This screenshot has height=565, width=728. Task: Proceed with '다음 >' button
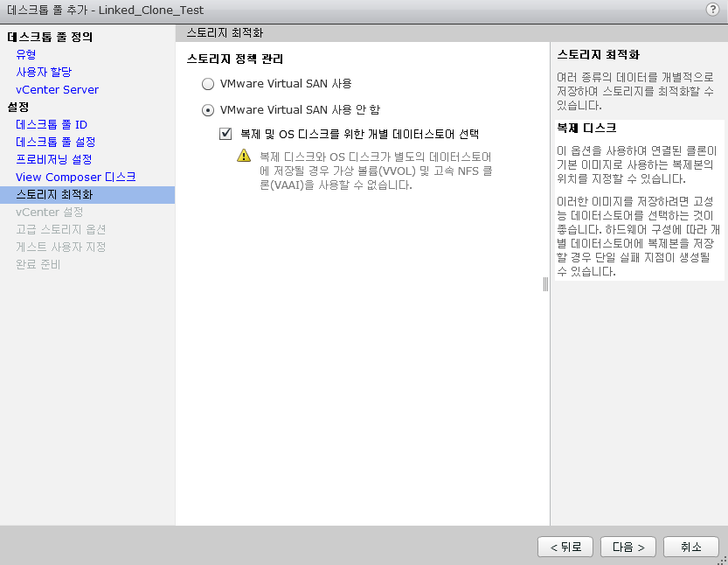coord(628,547)
